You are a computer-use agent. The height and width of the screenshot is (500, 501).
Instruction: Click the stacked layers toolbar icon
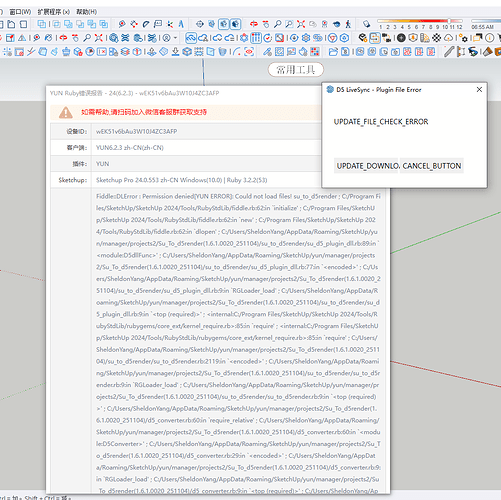coord(125,52)
